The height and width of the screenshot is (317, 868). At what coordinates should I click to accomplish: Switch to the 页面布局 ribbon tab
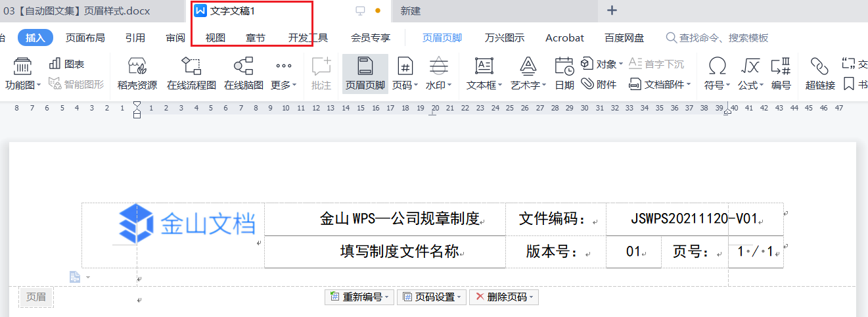pyautogui.click(x=85, y=38)
